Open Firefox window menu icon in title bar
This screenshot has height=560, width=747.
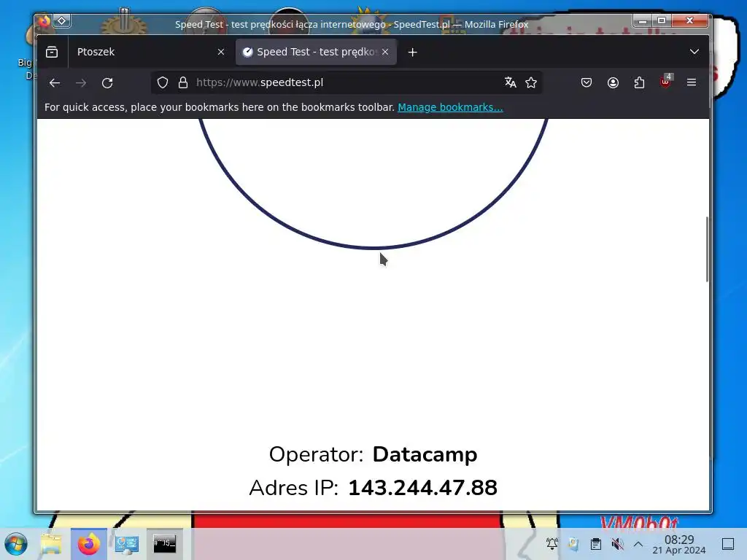(44, 21)
